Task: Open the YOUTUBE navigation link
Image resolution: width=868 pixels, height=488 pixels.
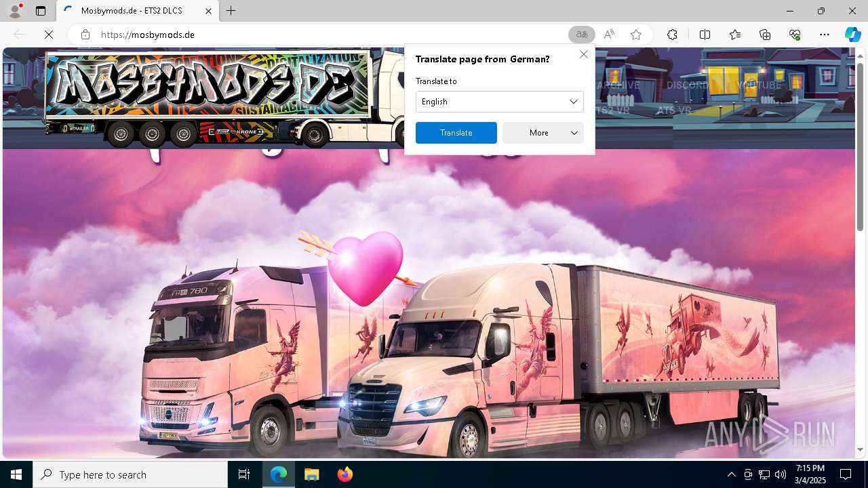Action: tap(759, 85)
